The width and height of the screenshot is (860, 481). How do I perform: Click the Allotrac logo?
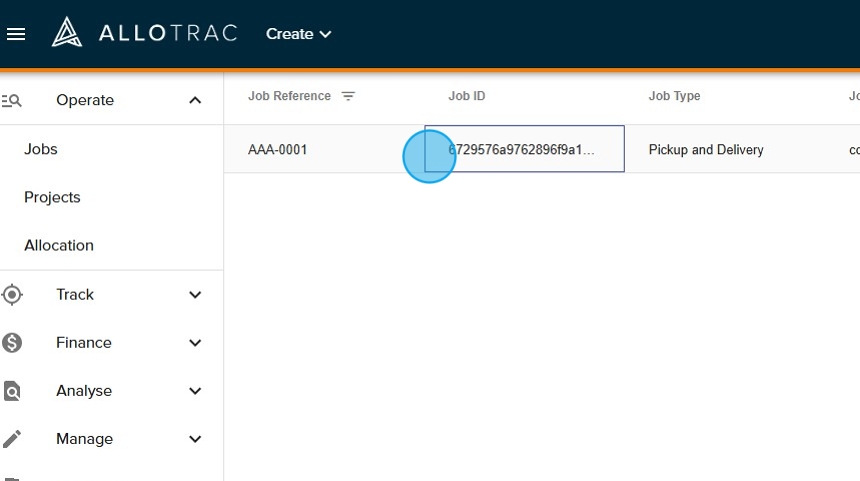(x=145, y=33)
